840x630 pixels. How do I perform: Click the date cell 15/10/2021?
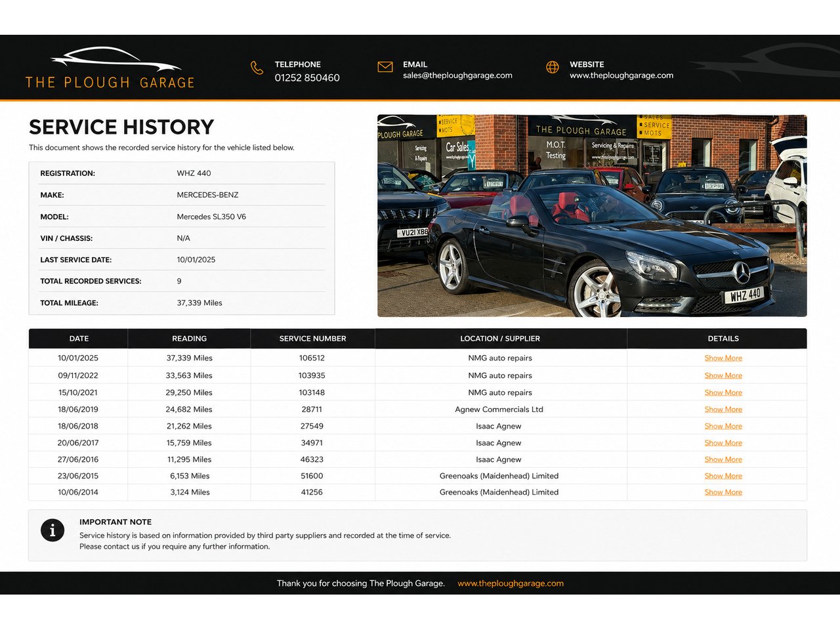coord(78,392)
